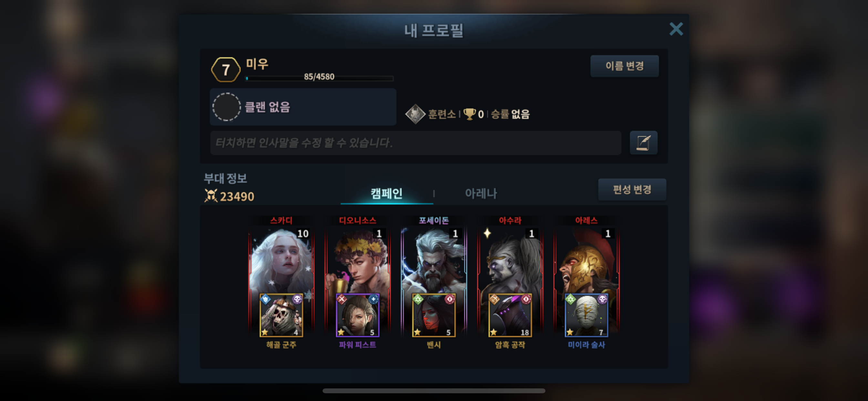868x401 pixels.
Task: Switch to the 캠페인 tab
Action: [x=387, y=193]
